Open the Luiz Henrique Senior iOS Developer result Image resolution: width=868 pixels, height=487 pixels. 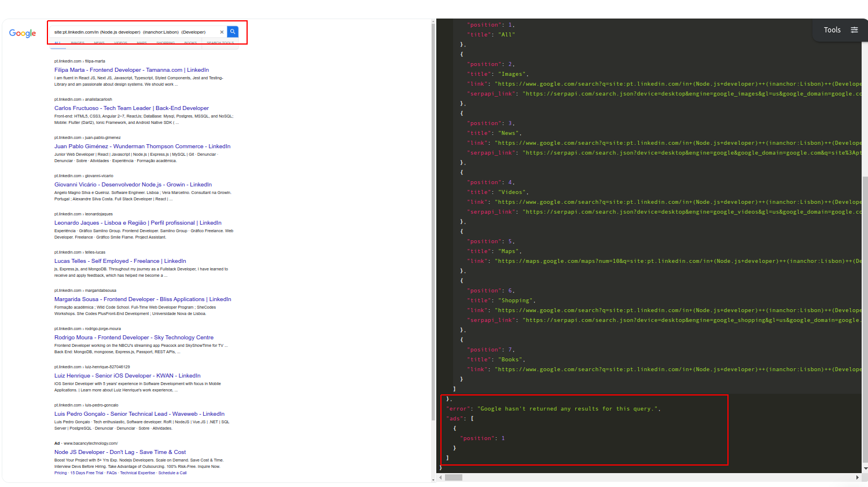[127, 375]
